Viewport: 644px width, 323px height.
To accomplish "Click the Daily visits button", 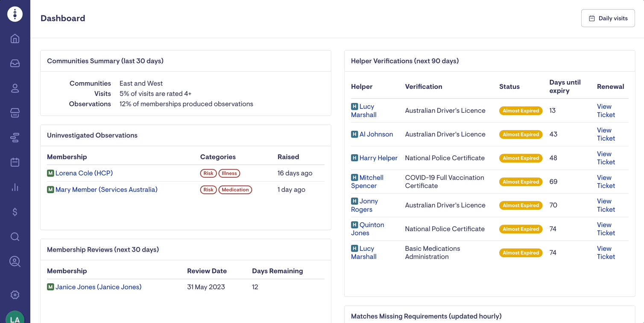I will 608,18.
